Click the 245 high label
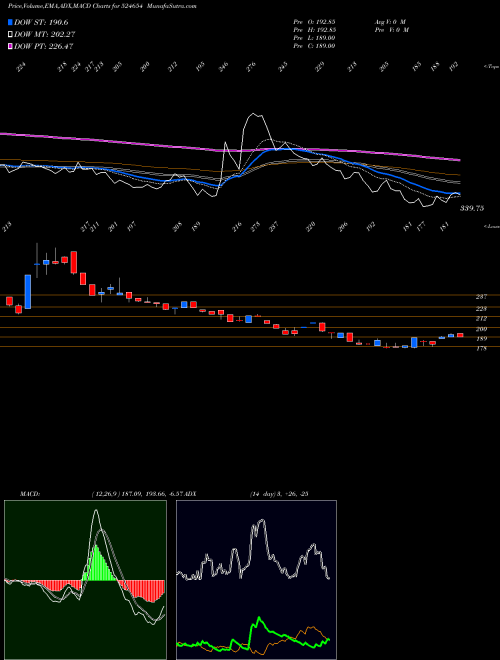The width and height of the screenshot is (500, 660). [283, 67]
